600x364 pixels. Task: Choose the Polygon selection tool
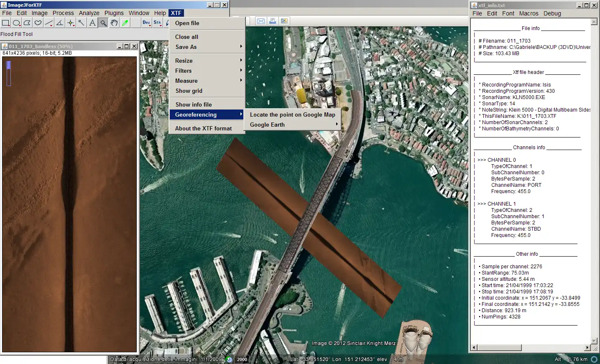27,23
